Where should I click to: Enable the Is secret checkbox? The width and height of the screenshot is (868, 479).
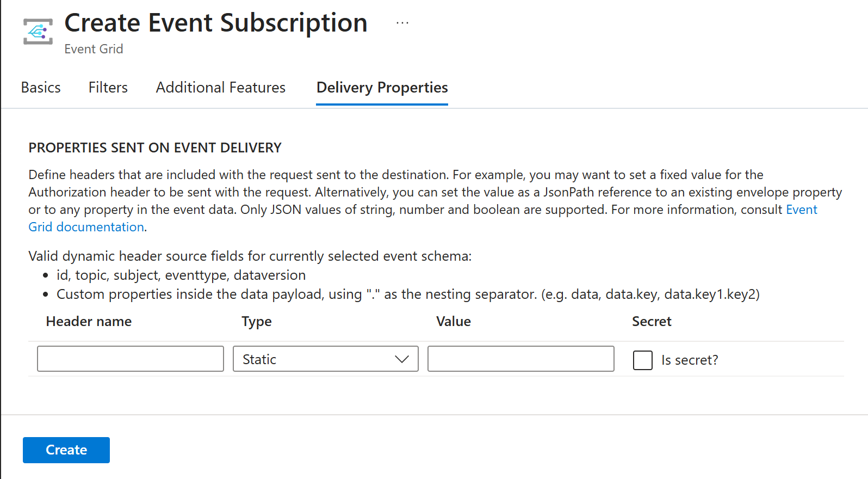point(643,360)
